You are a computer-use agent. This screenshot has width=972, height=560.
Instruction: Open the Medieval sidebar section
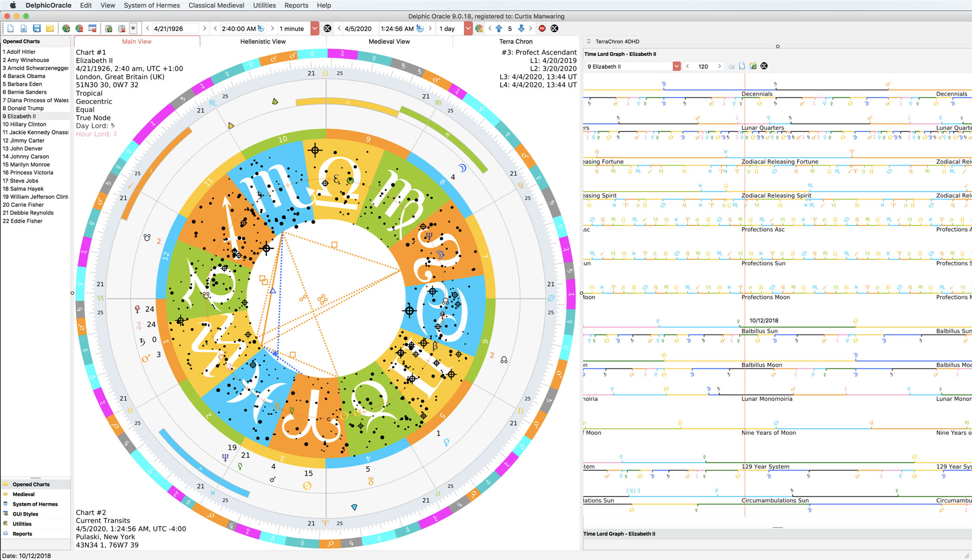[35, 494]
